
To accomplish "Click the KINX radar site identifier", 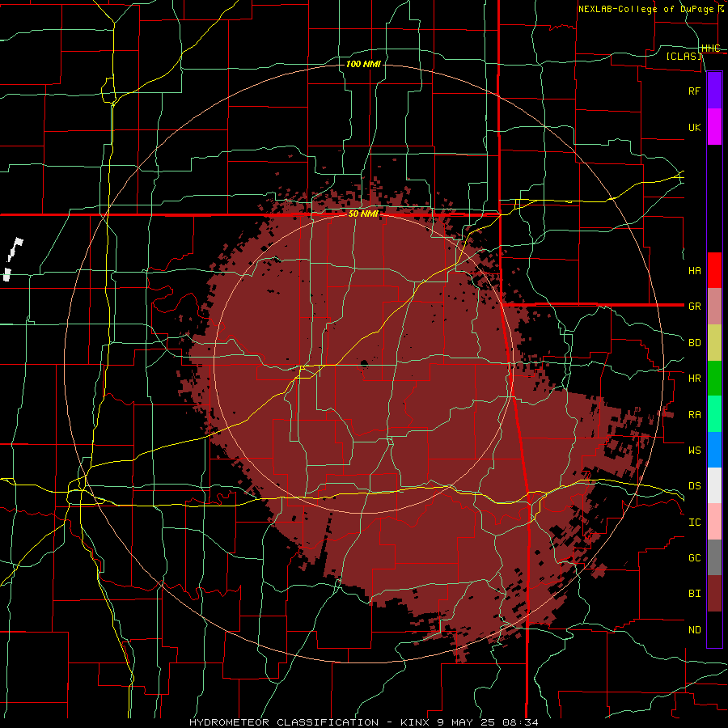I will pyautogui.click(x=416, y=722).
